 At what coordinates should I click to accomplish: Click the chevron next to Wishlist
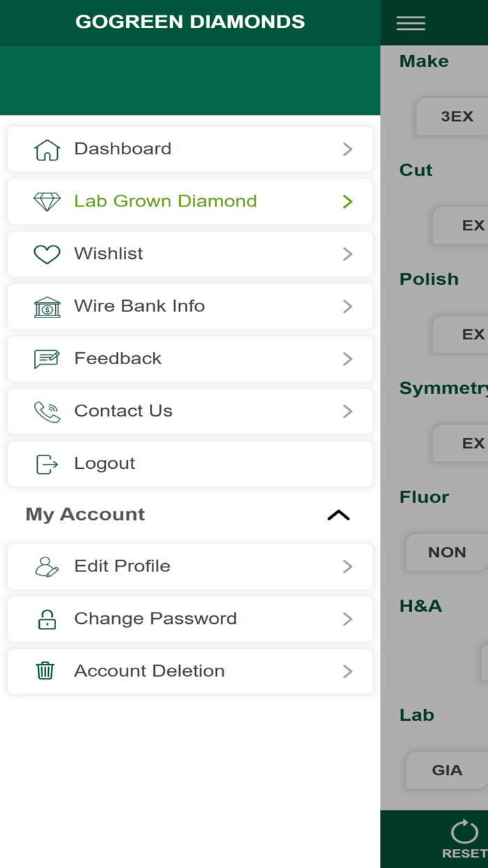coord(346,253)
